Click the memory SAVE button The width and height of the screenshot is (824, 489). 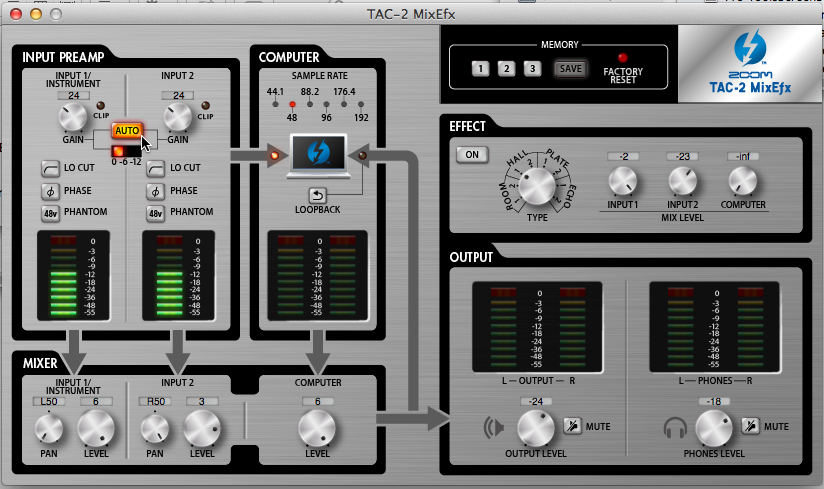[x=571, y=68]
